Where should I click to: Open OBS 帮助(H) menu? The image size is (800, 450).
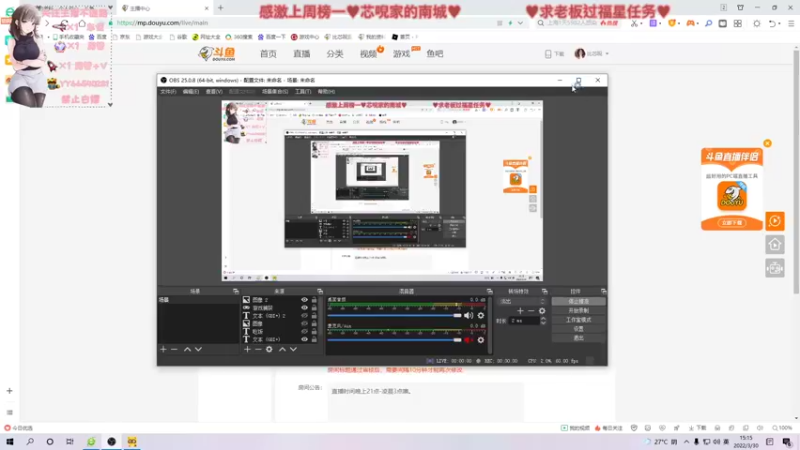pos(326,92)
